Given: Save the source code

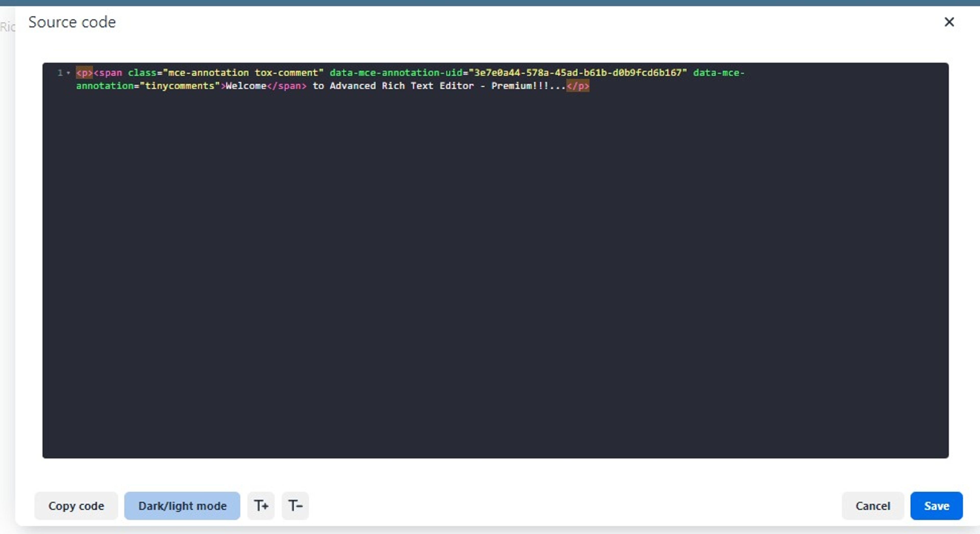Looking at the screenshot, I should (937, 506).
